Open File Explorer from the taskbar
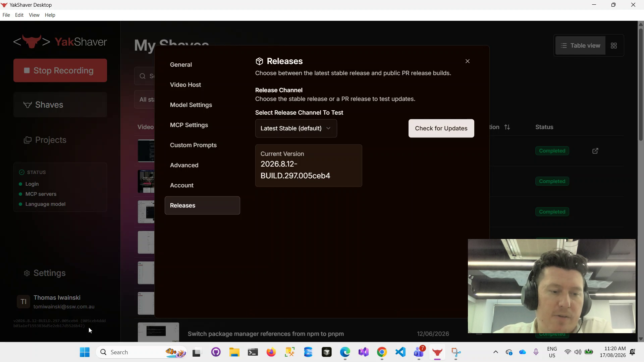Image resolution: width=644 pixels, height=362 pixels. pyautogui.click(x=234, y=352)
